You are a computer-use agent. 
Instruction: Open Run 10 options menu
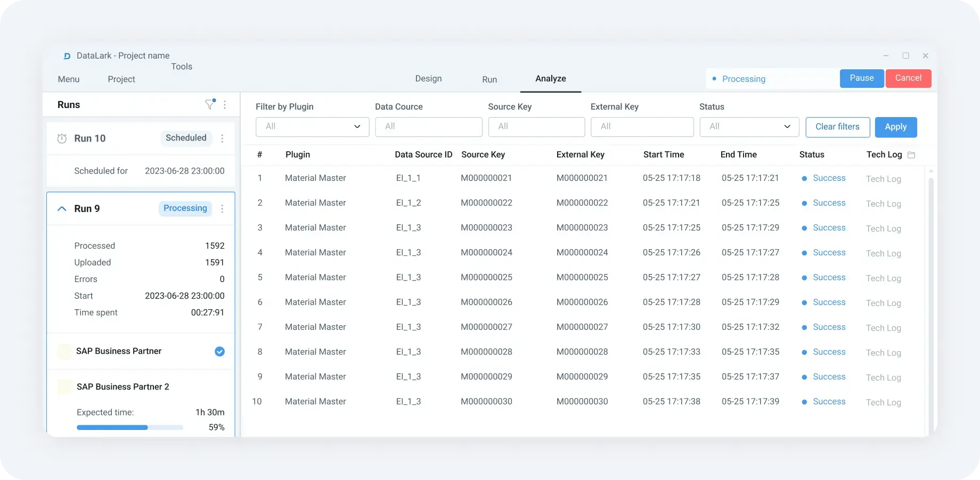tap(222, 138)
